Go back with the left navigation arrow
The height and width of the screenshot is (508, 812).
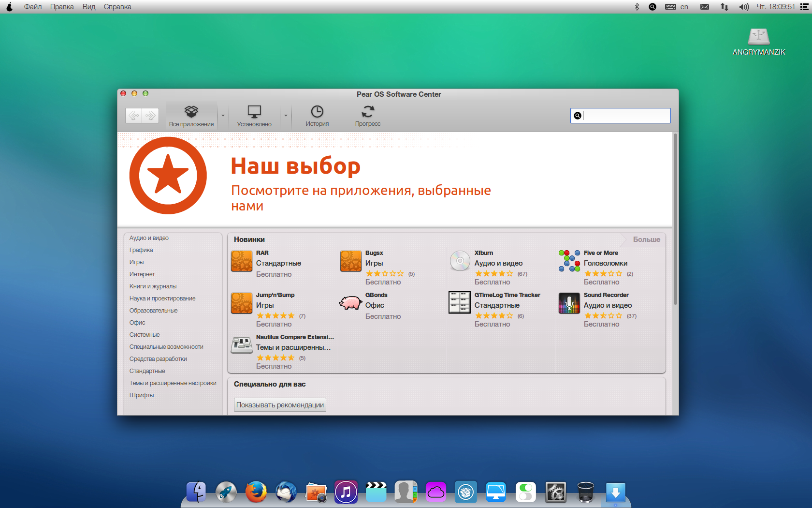(x=134, y=116)
